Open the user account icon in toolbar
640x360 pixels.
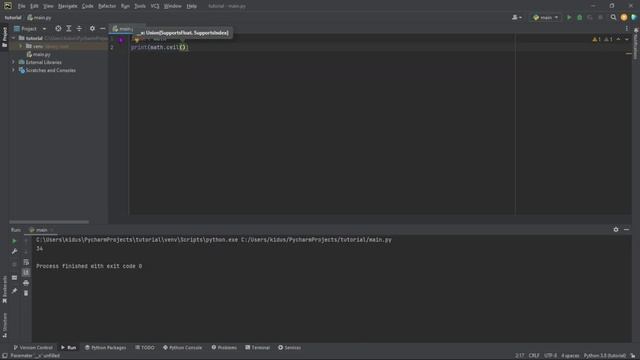[517, 18]
